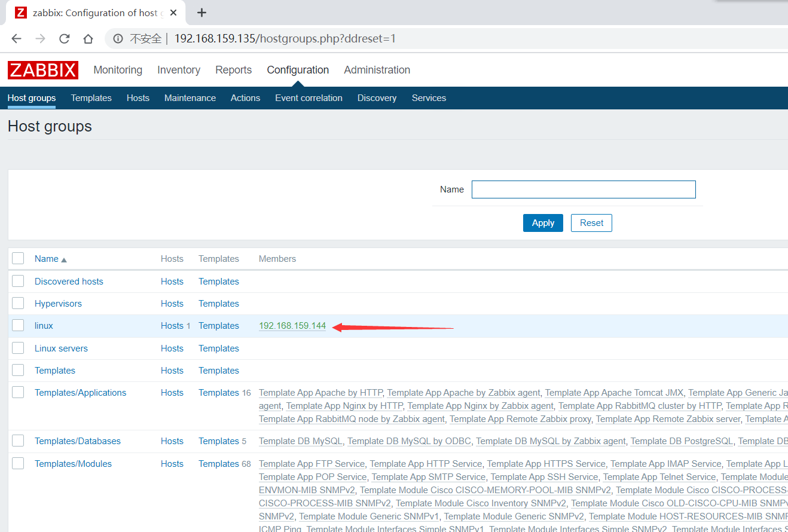Open the Configuration menu

(298, 70)
